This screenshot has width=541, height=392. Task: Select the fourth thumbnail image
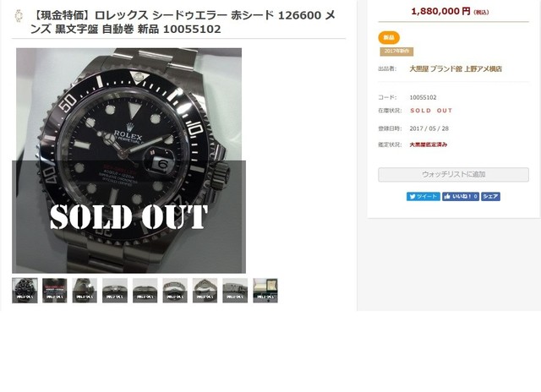point(115,291)
